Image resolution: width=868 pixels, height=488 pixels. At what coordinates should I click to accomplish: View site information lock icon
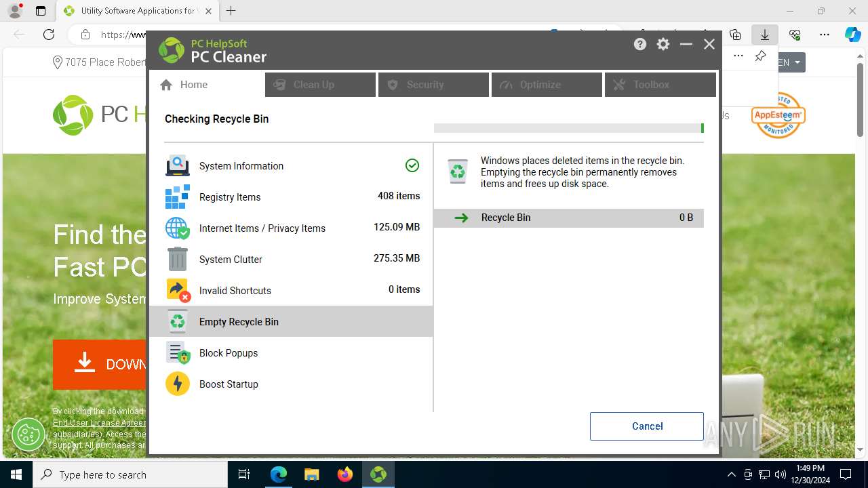click(x=85, y=35)
